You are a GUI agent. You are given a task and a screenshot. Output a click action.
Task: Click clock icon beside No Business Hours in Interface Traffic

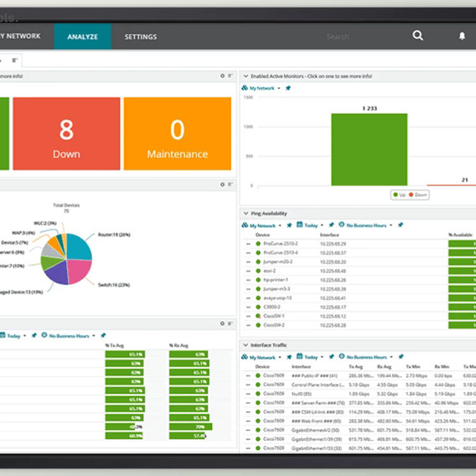coord(342,356)
